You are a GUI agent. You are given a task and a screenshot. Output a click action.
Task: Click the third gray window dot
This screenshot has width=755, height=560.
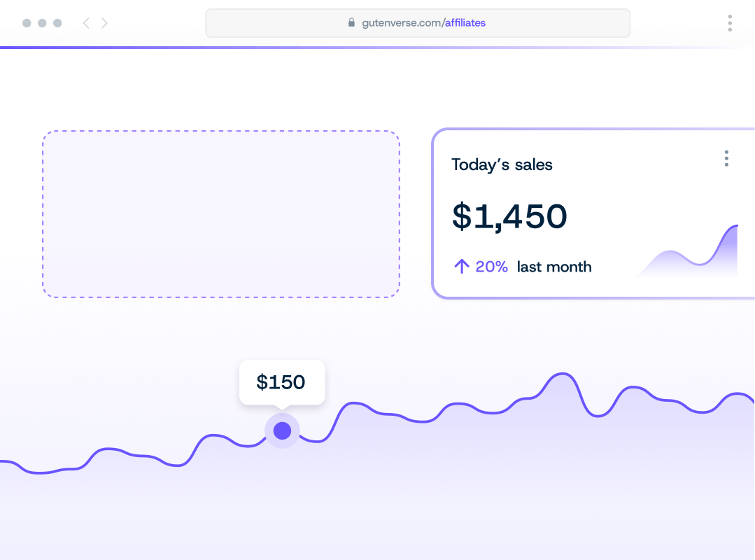coord(57,23)
